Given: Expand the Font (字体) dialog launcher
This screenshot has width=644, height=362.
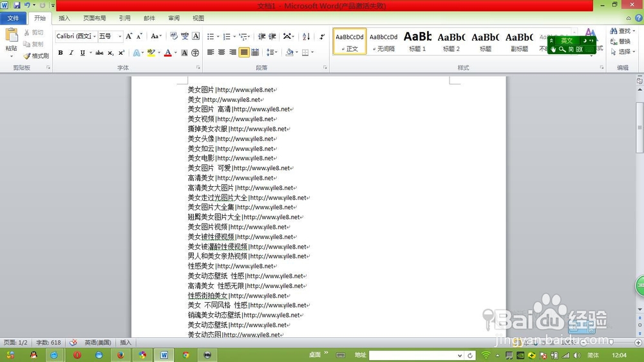Looking at the screenshot, I should (x=198, y=68).
